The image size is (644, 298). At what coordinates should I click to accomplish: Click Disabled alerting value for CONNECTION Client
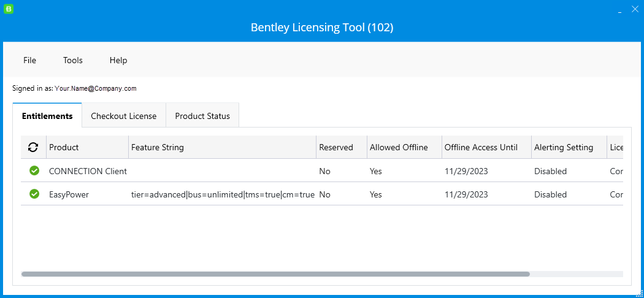tap(550, 171)
